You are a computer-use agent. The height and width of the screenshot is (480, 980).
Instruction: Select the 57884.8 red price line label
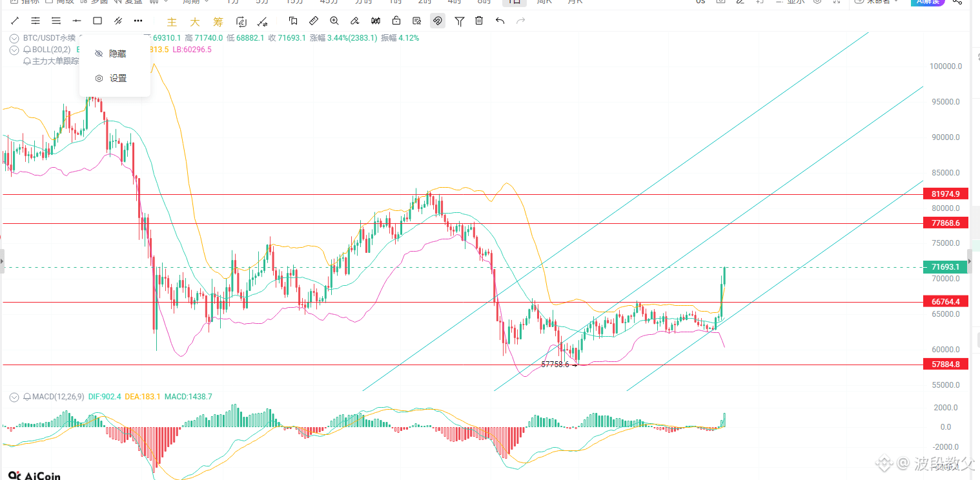pos(946,364)
